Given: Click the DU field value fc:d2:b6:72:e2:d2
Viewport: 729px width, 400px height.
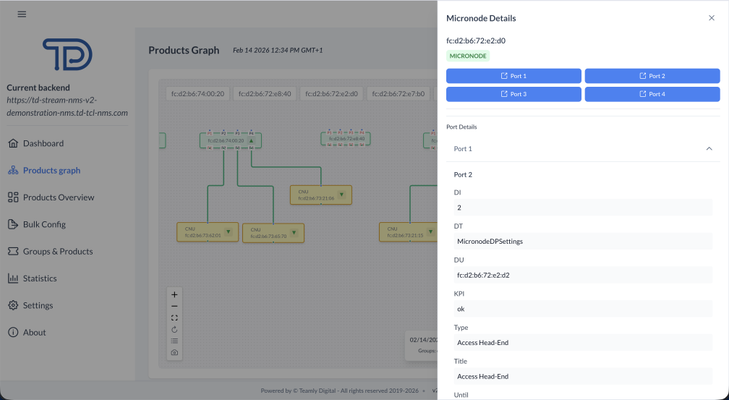Looking at the screenshot, I should click(582, 275).
